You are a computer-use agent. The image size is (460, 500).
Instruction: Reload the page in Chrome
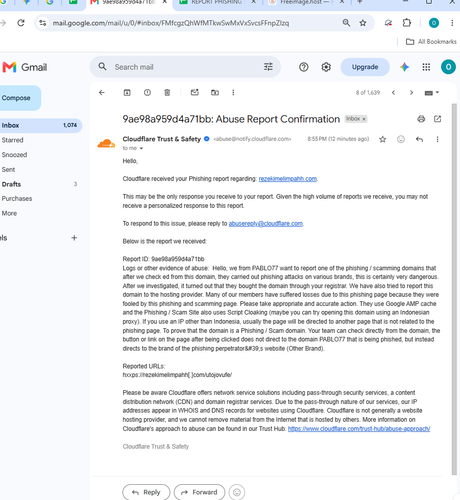pyautogui.click(x=21, y=23)
